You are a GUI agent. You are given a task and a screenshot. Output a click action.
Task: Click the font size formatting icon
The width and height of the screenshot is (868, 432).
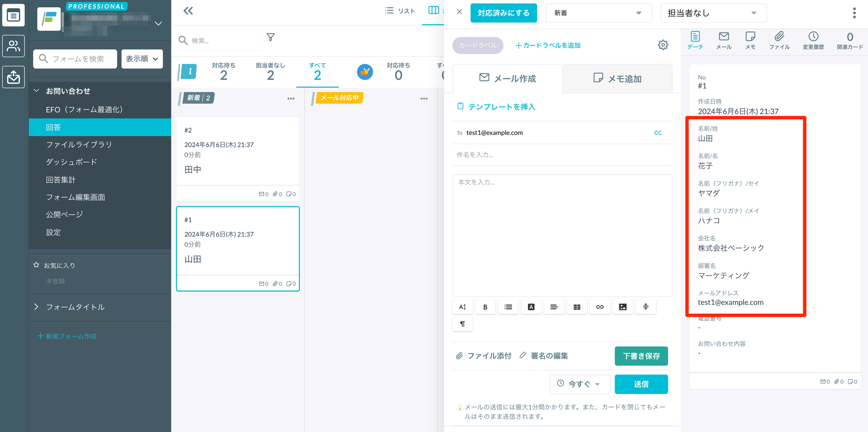462,307
